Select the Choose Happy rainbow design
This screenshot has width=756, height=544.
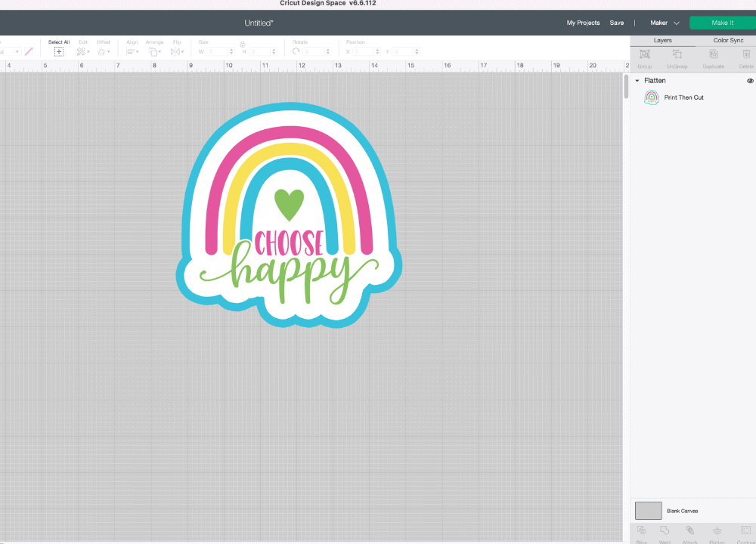(289, 215)
